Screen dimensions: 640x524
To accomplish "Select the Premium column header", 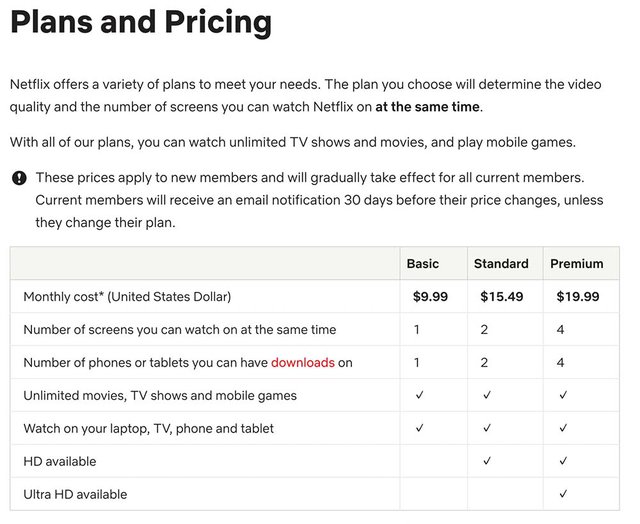I will coord(576,264).
